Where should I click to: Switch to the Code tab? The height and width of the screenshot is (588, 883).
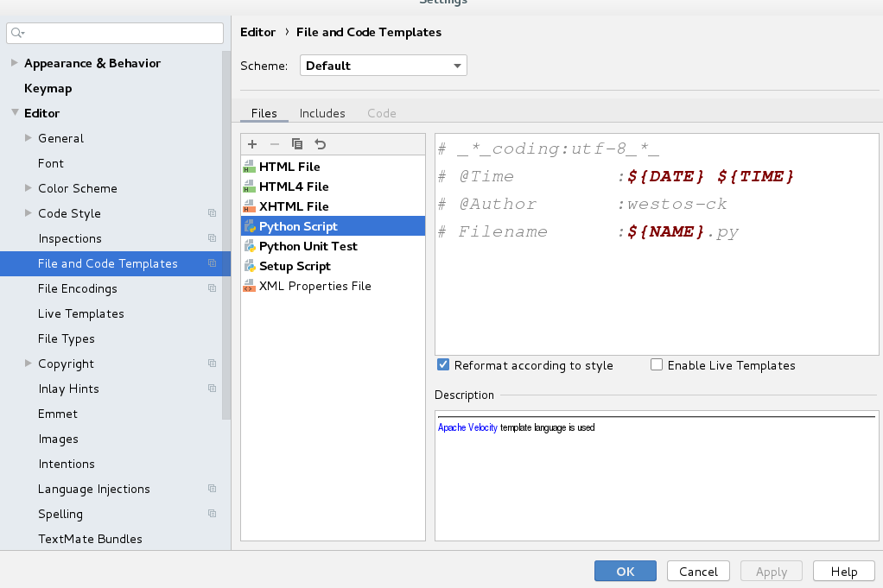(382, 113)
